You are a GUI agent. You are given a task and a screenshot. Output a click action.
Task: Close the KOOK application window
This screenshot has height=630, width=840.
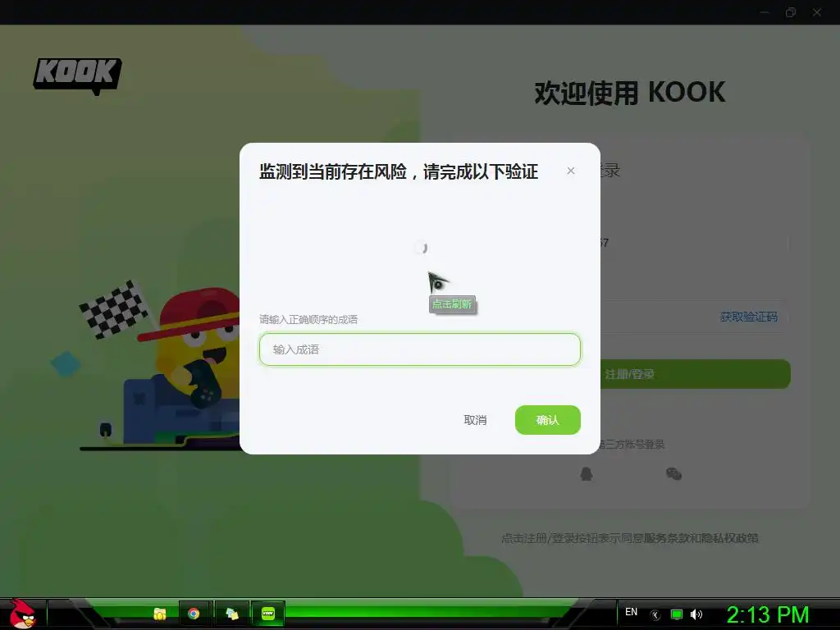816,12
